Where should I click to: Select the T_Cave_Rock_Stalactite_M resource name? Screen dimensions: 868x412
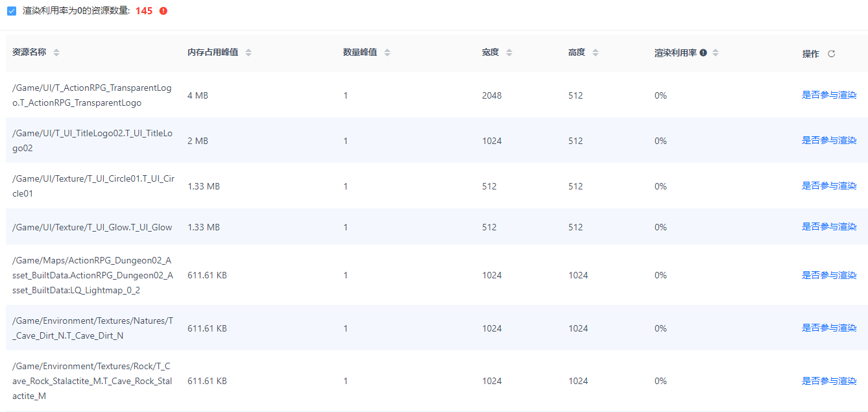click(92, 381)
